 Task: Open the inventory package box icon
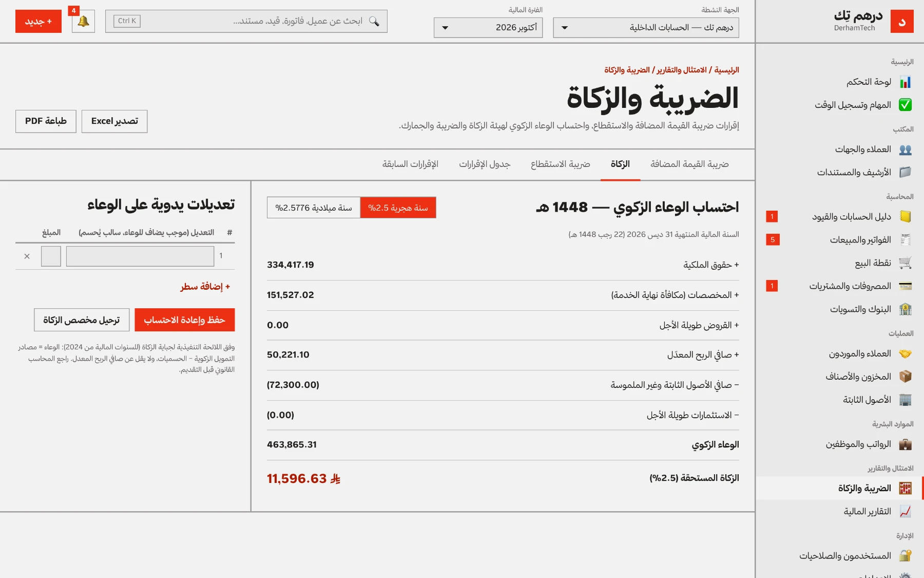point(905,377)
